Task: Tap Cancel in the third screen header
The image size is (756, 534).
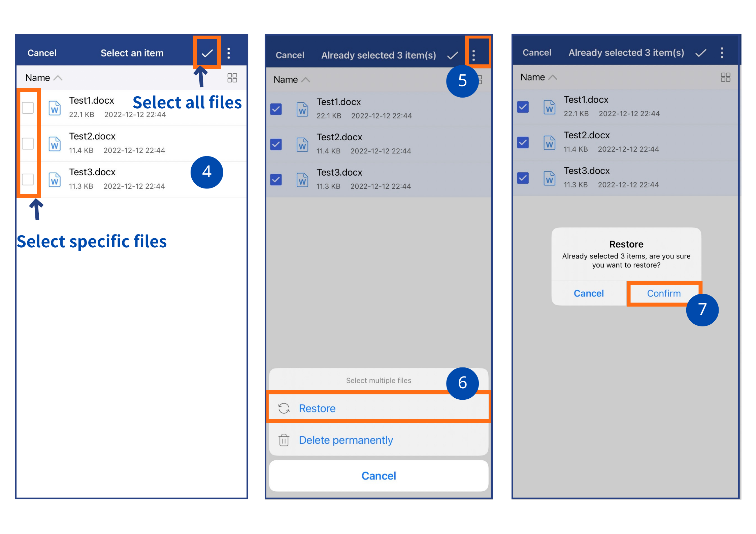Action: pos(537,53)
